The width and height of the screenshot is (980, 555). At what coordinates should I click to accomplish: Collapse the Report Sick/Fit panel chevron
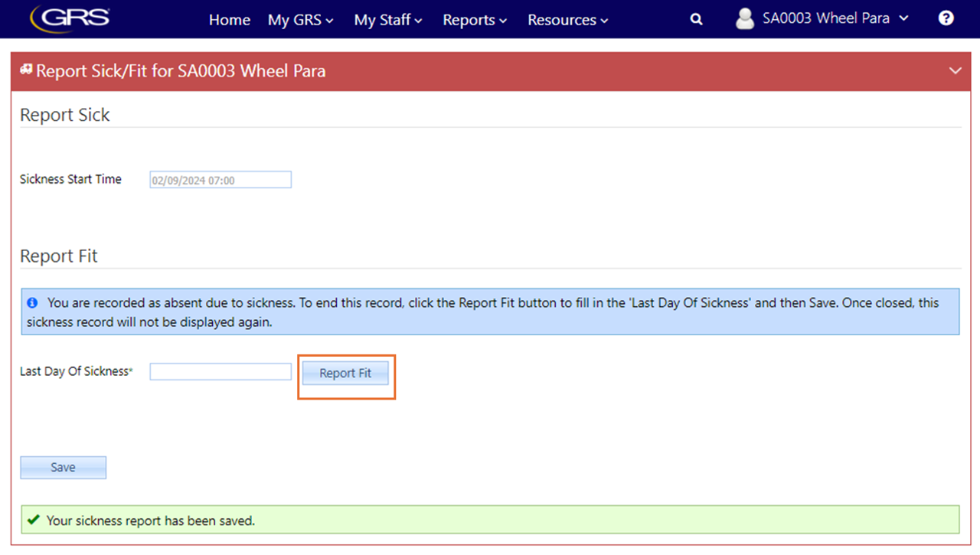point(955,70)
